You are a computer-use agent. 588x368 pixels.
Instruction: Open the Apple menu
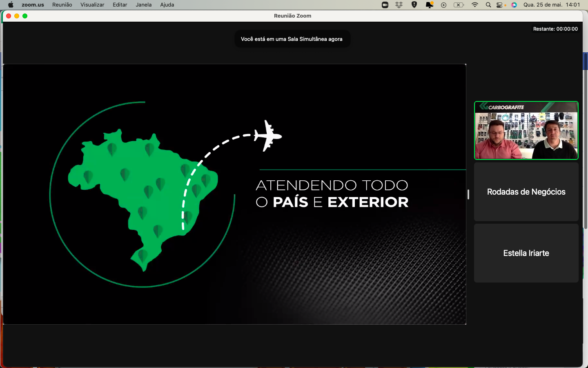11,5
